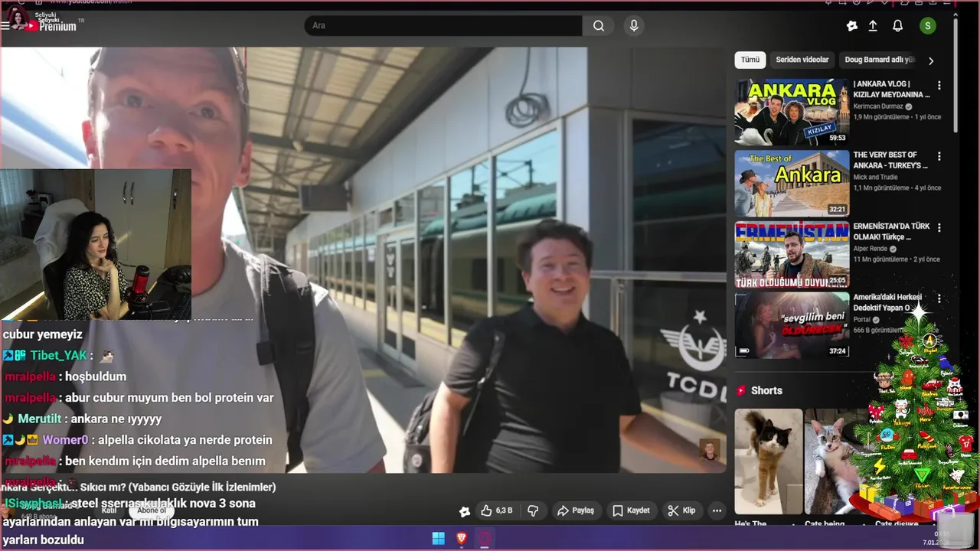Create a clip with Klip button
Viewport: 980px width, 551px height.
[681, 510]
